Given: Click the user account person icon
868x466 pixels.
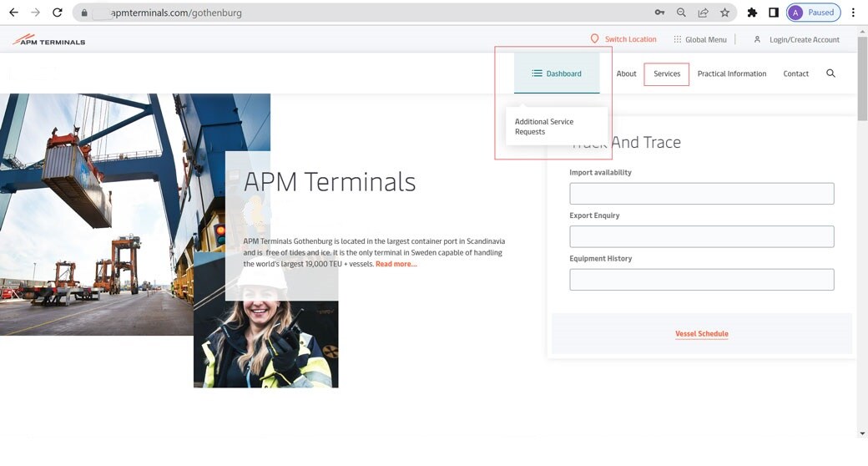Looking at the screenshot, I should coord(757,39).
